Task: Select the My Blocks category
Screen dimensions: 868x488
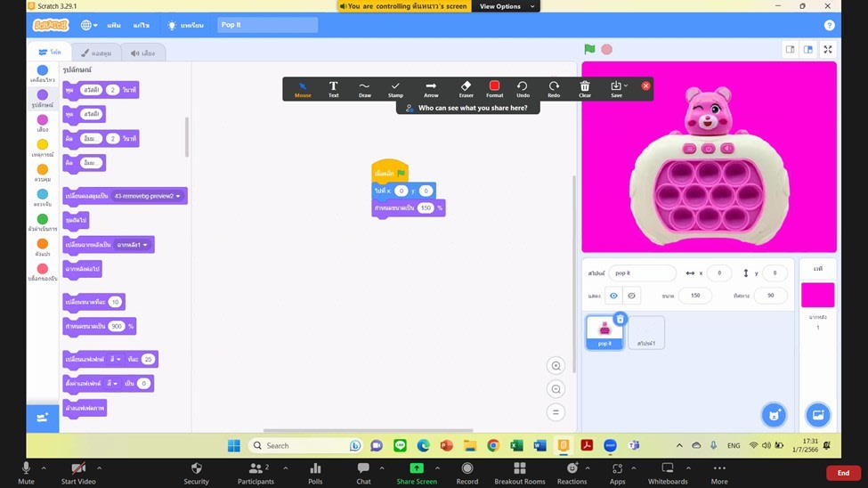Action: pyautogui.click(x=43, y=272)
